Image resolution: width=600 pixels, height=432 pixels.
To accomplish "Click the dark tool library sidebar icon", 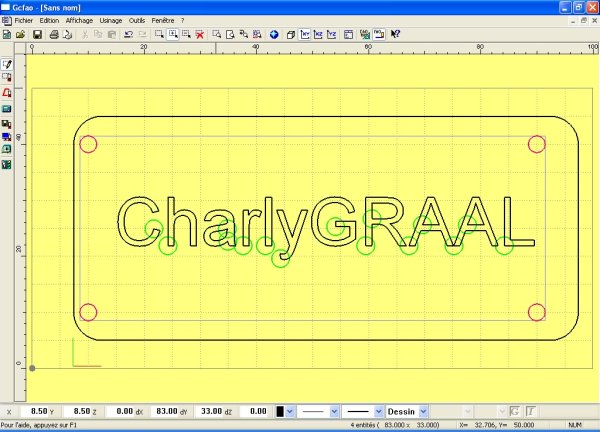I will coord(7,124).
